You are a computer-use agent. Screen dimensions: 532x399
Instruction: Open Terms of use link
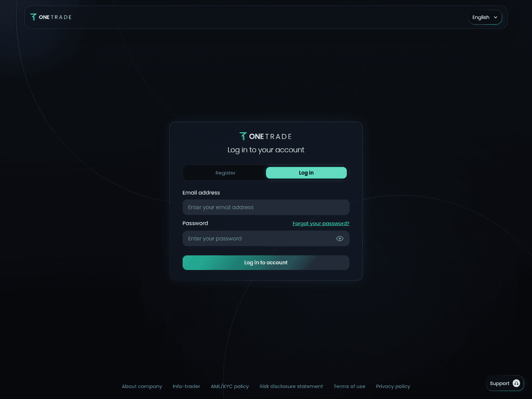[x=349, y=387]
